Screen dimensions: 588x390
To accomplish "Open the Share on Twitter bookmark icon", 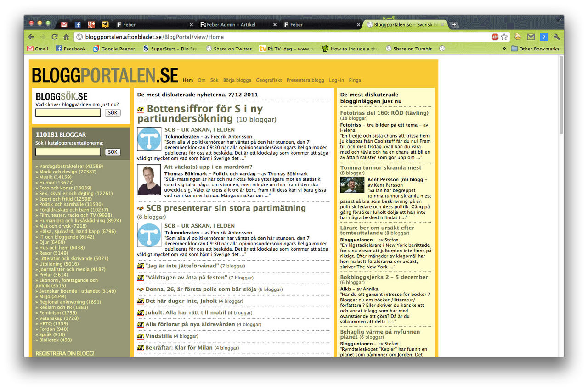I will pyautogui.click(x=209, y=49).
